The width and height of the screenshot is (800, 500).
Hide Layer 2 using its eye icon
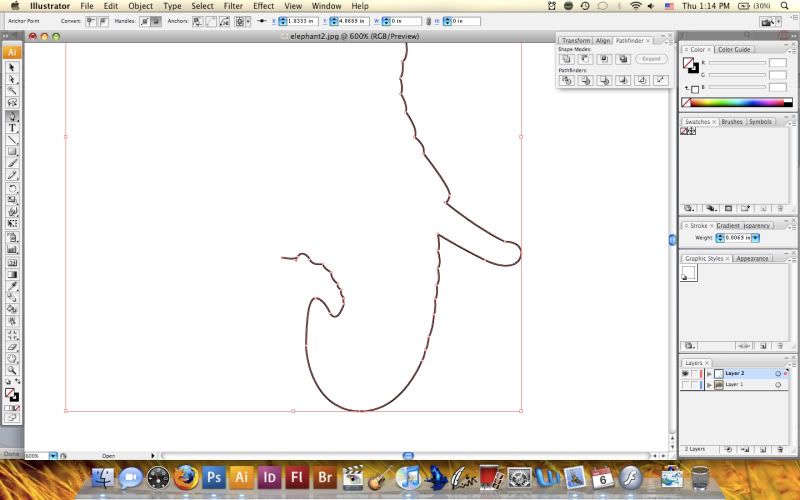[x=685, y=373]
